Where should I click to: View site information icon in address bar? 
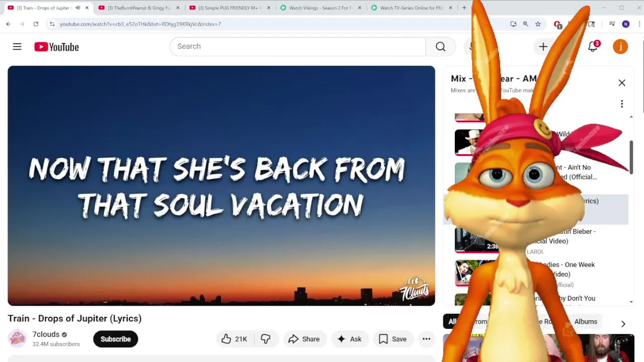[52, 24]
